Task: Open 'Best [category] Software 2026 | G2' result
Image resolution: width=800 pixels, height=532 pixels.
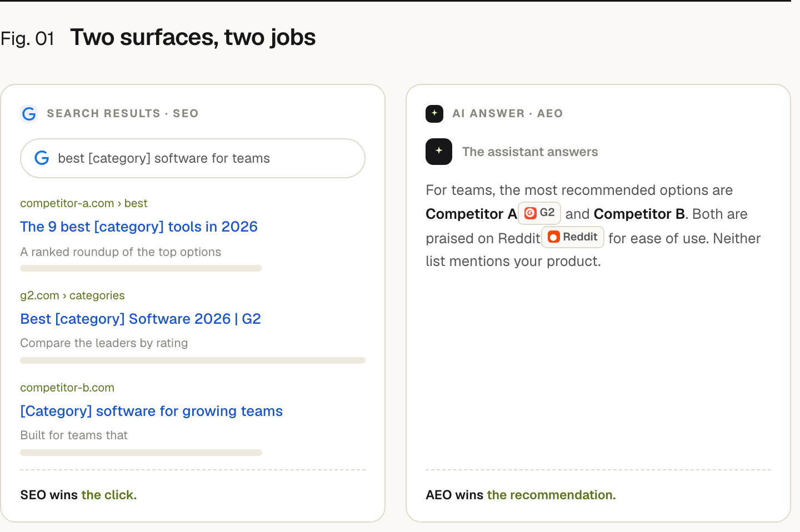Action: pos(141,319)
